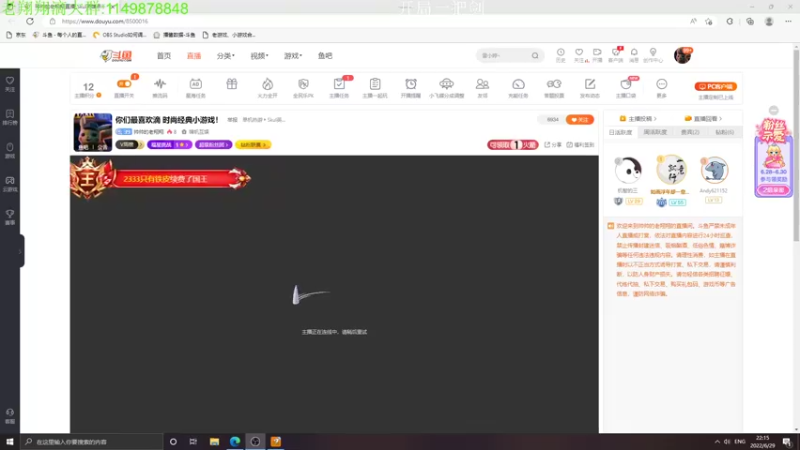The height and width of the screenshot is (450, 800).
Task: Click the yellow 钻粉 badge button
Action: [253, 145]
